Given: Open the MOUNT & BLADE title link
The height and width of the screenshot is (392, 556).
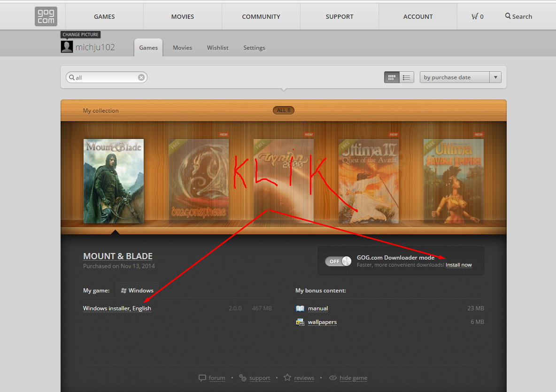Looking at the screenshot, I should [x=118, y=256].
